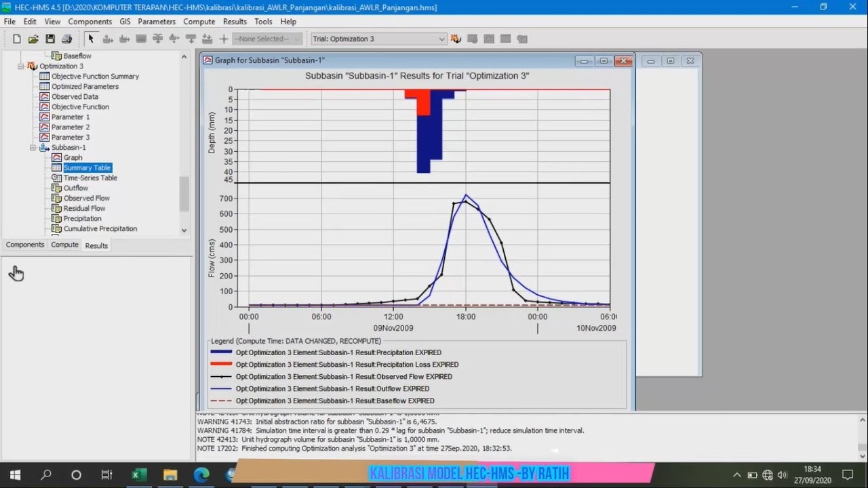868x488 pixels.
Task: Select the Observed Flow tree item
Action: (x=87, y=199)
